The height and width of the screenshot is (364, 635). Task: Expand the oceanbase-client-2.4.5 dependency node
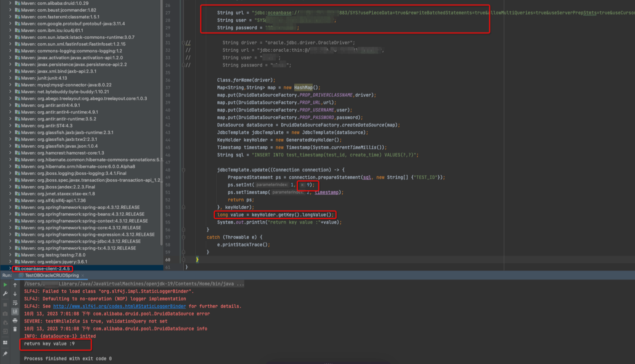tap(10, 269)
